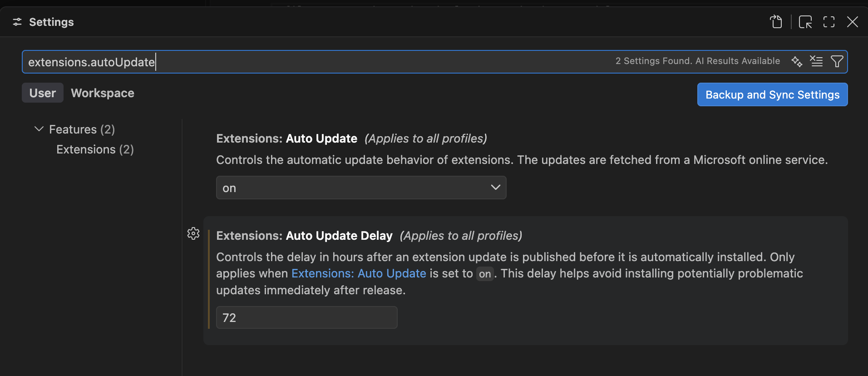Clear the settings search input

(x=816, y=61)
